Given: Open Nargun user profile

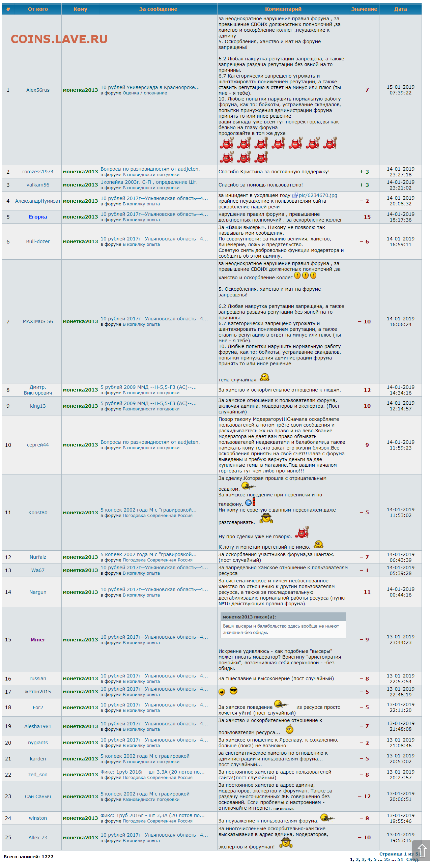Looking at the screenshot, I should [38, 592].
